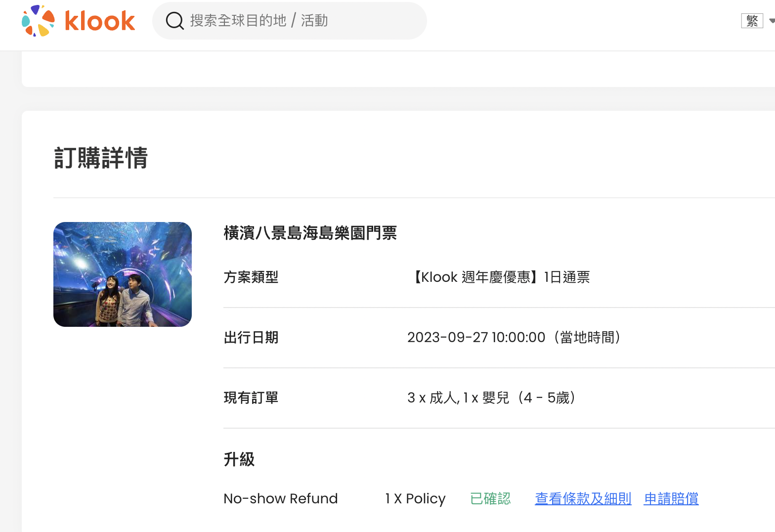Select the 【Klook 週年慶優惠】1日通票 value
775x532 pixels.
(x=499, y=277)
